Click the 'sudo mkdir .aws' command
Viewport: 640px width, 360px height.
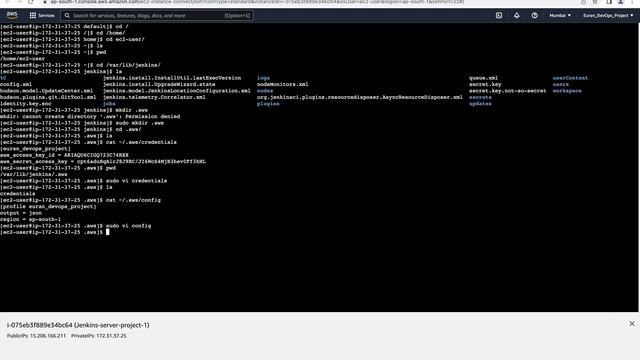click(x=140, y=123)
